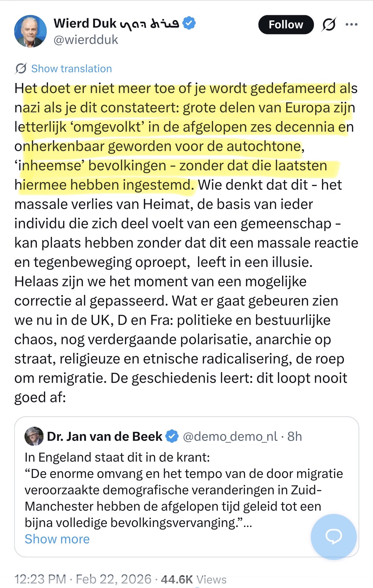Image resolution: width=373 pixels, height=588 pixels.
Task: Follow the Wierd Duk account
Action: click(x=286, y=25)
